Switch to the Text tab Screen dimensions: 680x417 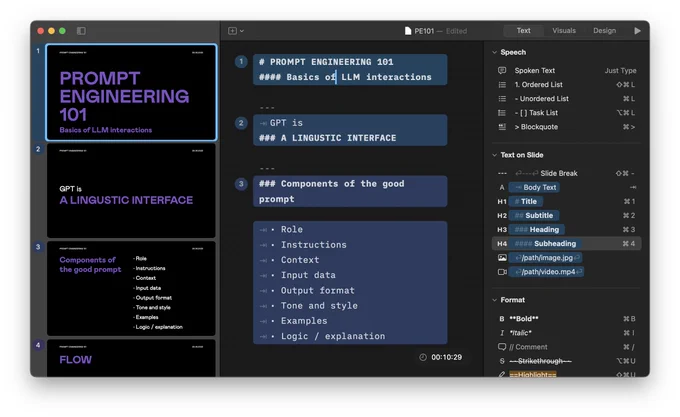pyautogui.click(x=523, y=30)
